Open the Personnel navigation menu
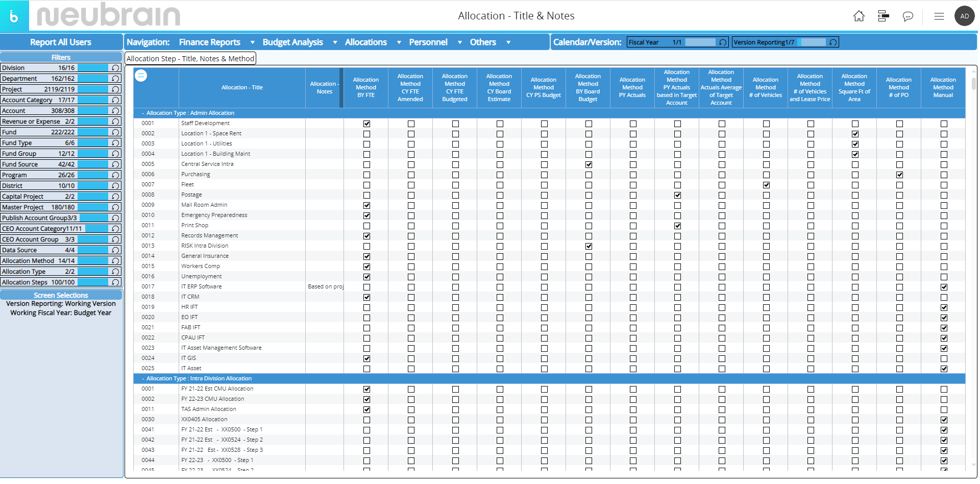Screen dimensions: 980x484 pos(428,42)
